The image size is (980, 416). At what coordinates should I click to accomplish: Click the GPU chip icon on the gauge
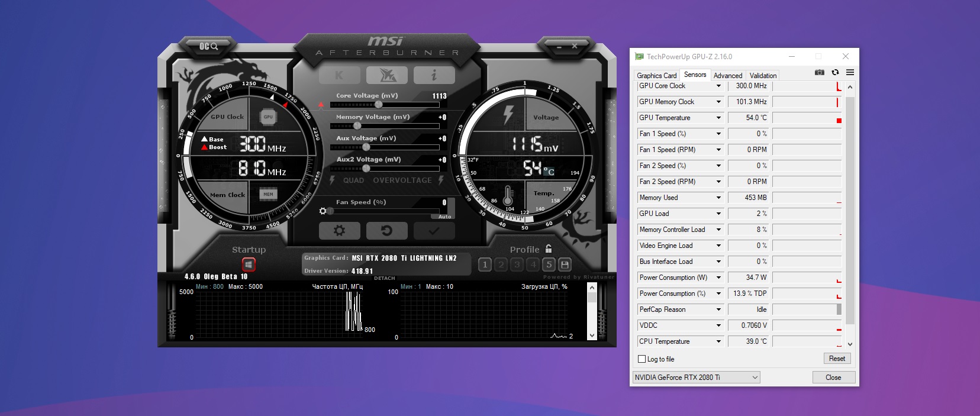[268, 117]
